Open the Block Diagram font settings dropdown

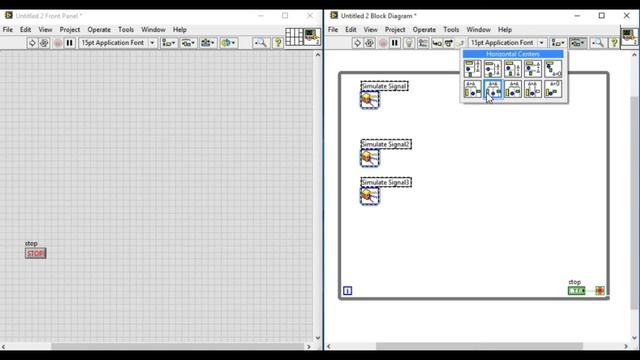pyautogui.click(x=507, y=43)
